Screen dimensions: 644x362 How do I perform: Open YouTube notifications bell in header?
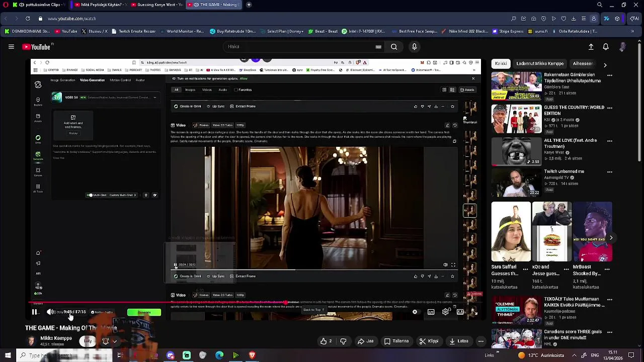606,47
